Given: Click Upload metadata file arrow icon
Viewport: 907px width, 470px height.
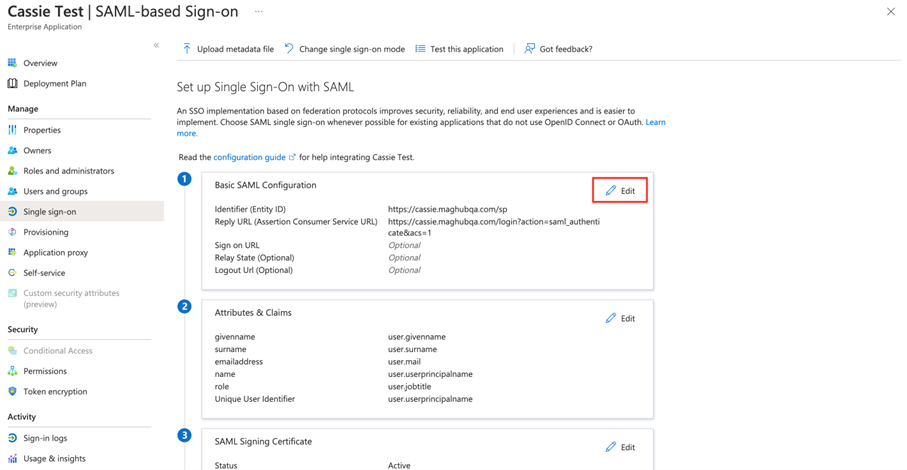Looking at the screenshot, I should click(x=187, y=49).
